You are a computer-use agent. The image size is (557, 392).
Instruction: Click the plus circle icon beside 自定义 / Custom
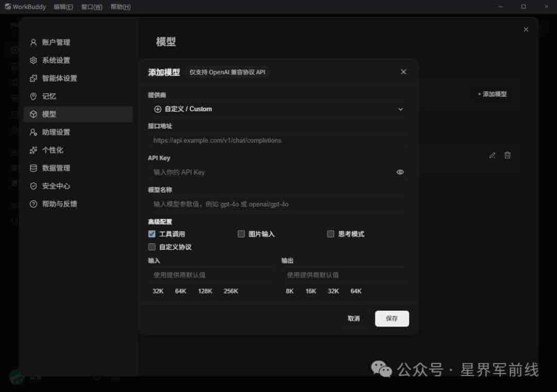[x=158, y=109]
